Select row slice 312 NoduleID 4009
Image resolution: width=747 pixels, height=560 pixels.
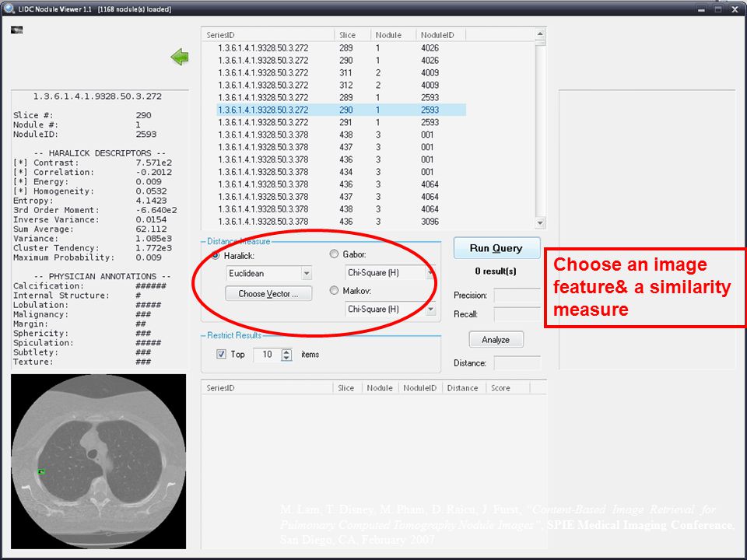pyautogui.click(x=341, y=86)
